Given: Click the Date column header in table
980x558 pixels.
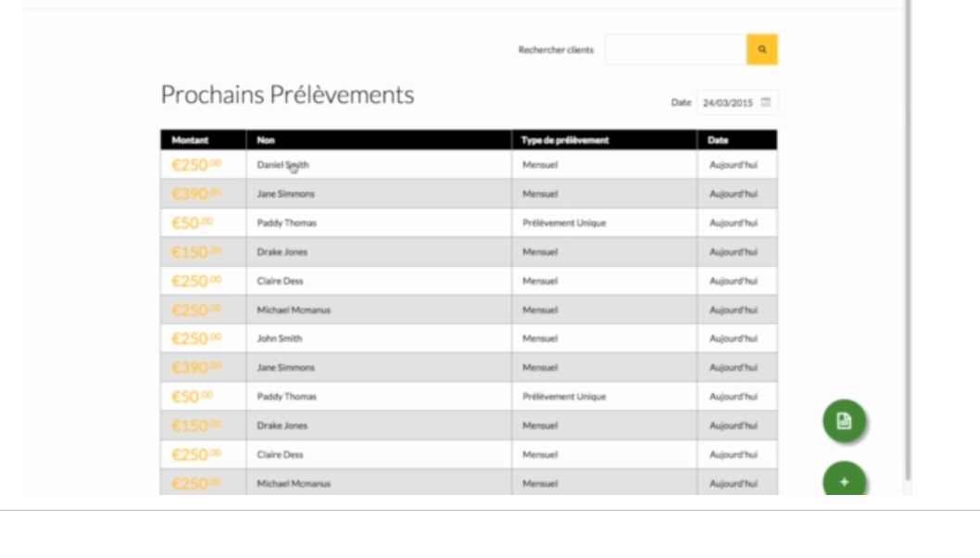Looking at the screenshot, I should (x=718, y=140).
